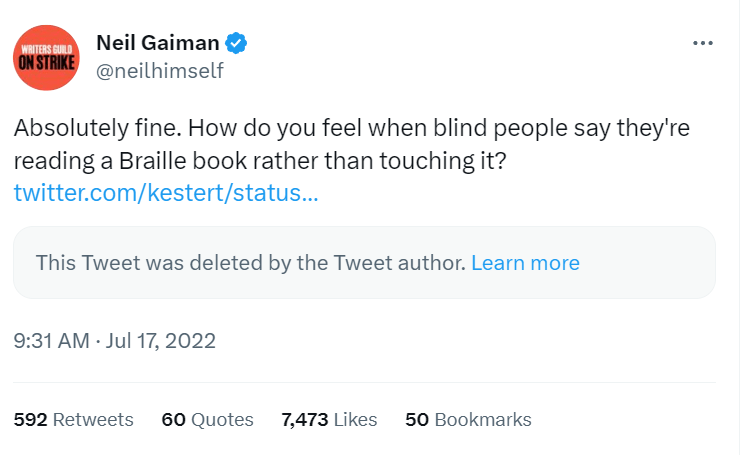This screenshot has height=455, width=740.
Task: Click the 50 Bookmarks count
Action: click(x=468, y=419)
